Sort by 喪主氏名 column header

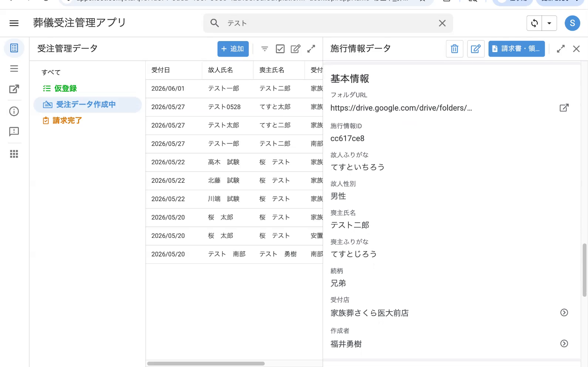coord(272,70)
